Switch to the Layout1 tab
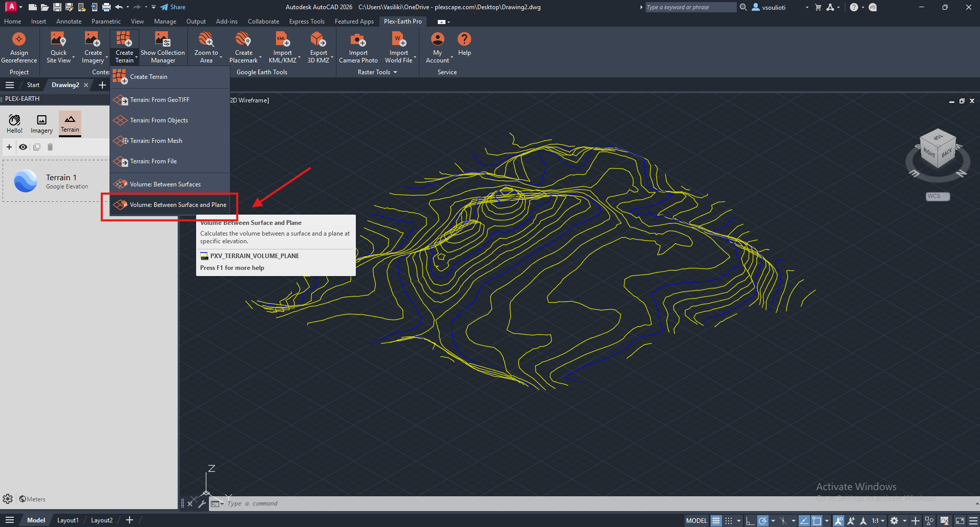The image size is (980, 527). (68, 520)
